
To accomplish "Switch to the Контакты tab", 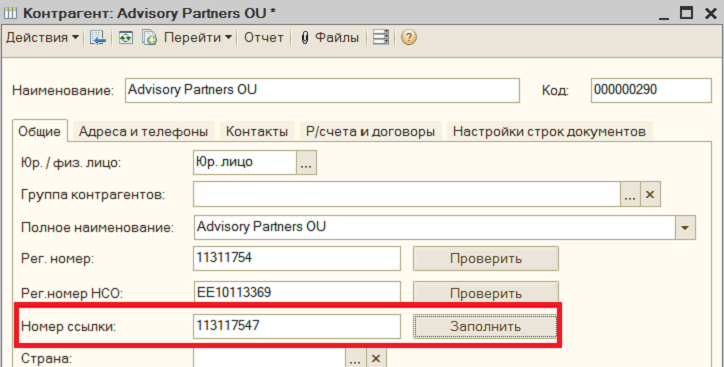I will [257, 132].
